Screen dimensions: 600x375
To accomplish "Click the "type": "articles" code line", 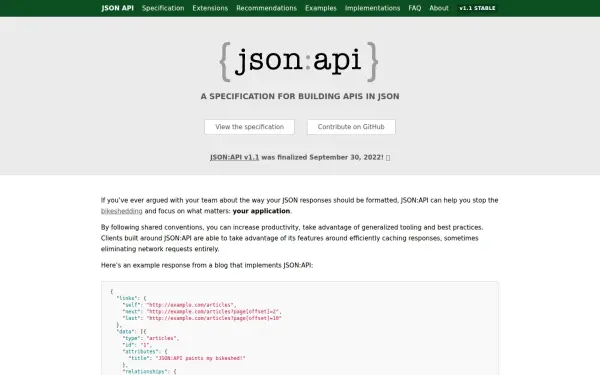I will (150, 338).
